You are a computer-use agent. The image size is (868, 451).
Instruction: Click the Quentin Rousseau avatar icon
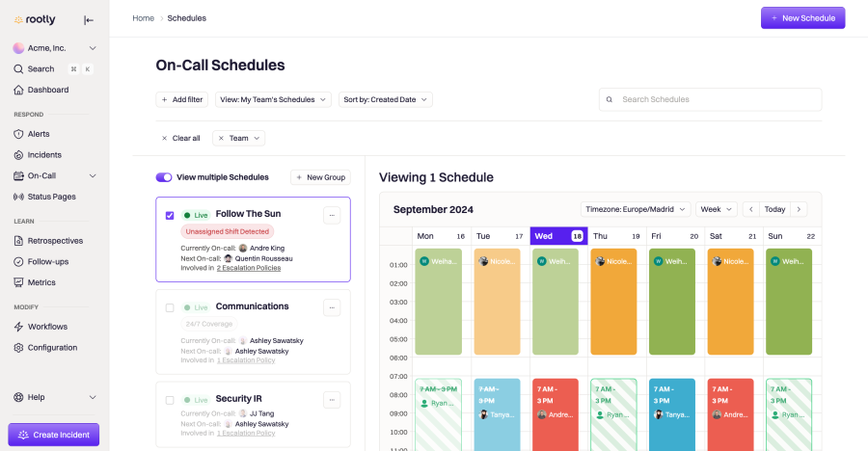[228, 258]
